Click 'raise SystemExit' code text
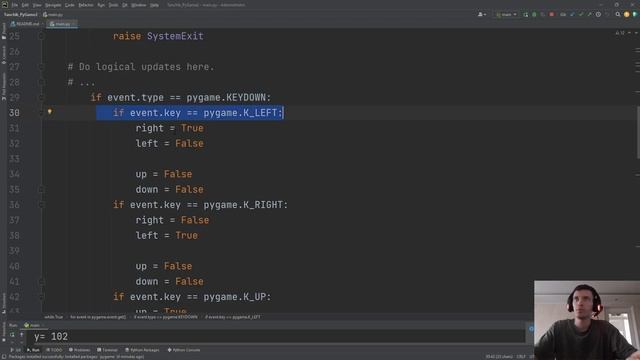Image resolution: width=640 pixels, height=360 pixels. pyautogui.click(x=158, y=36)
